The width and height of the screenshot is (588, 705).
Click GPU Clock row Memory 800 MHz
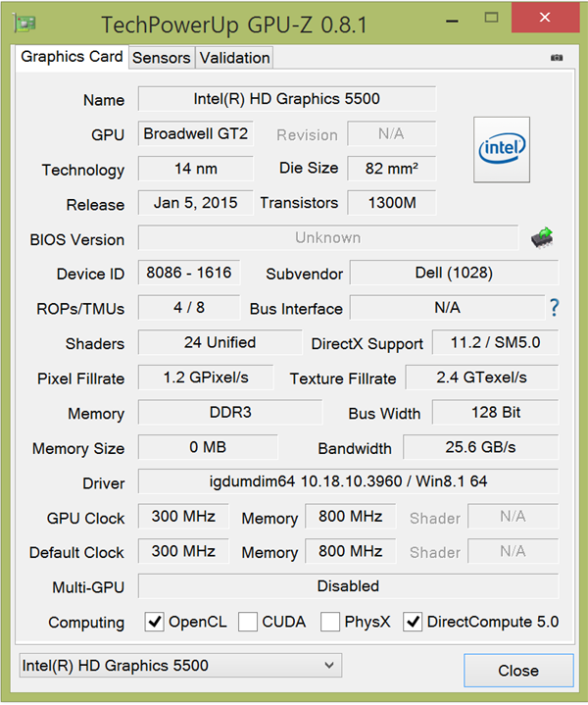351,516
